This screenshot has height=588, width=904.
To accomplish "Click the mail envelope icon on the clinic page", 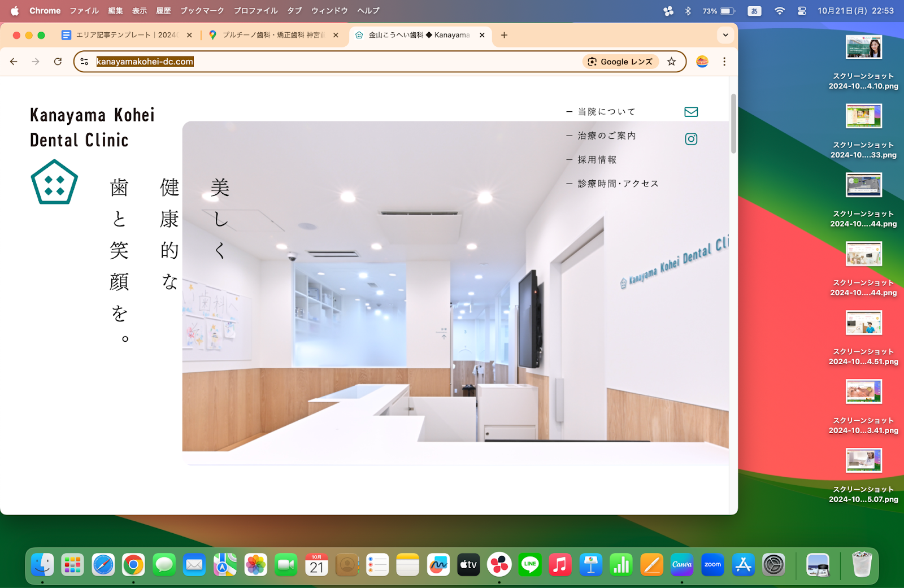I will pyautogui.click(x=691, y=112).
